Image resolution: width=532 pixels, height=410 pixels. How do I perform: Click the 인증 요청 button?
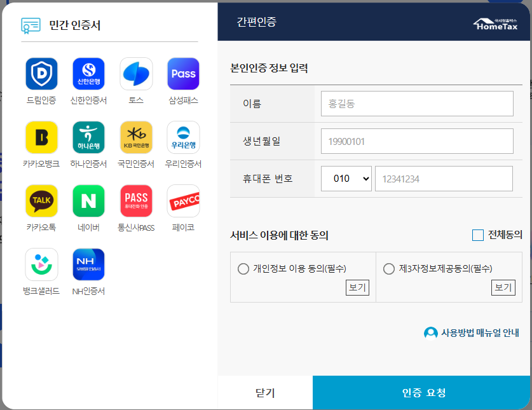[422, 393]
